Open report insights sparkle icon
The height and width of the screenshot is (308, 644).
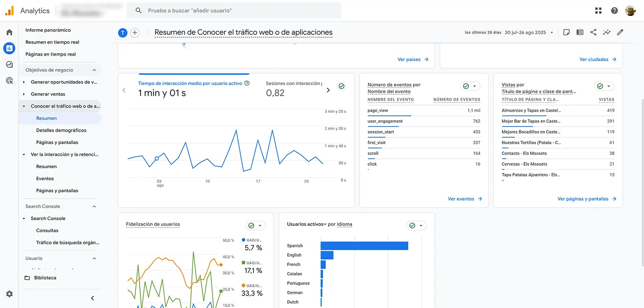[607, 32]
